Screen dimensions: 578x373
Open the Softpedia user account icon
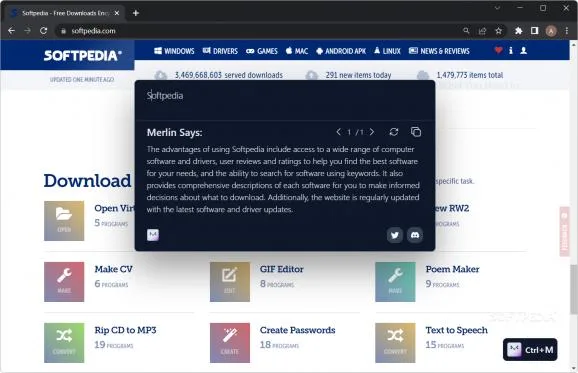click(x=523, y=50)
